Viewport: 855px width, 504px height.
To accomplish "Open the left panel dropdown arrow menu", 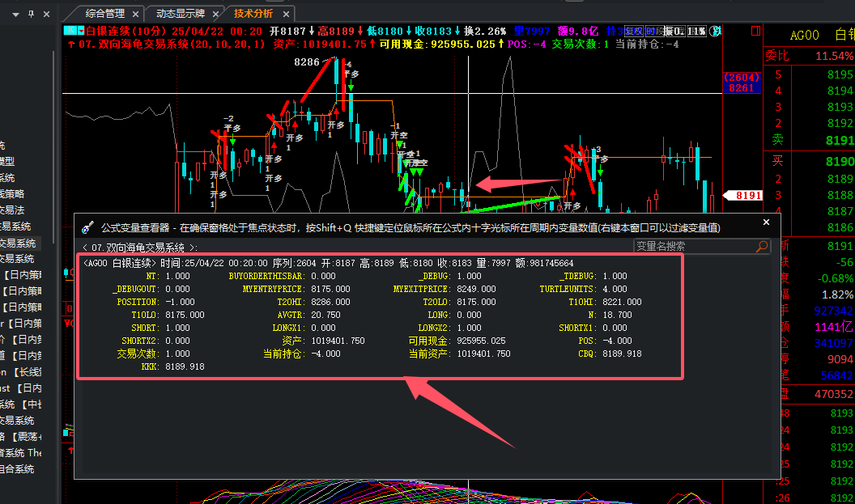I will tap(17, 14).
